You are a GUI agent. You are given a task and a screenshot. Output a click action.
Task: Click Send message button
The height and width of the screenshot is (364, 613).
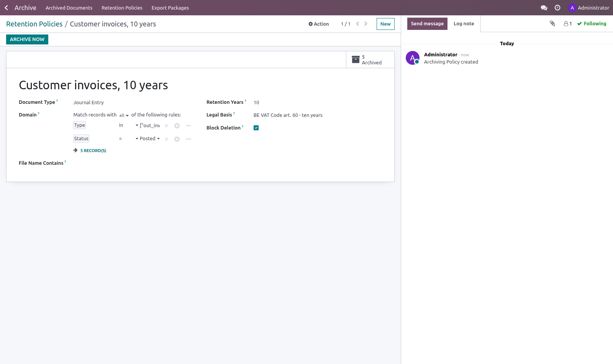coord(427,24)
